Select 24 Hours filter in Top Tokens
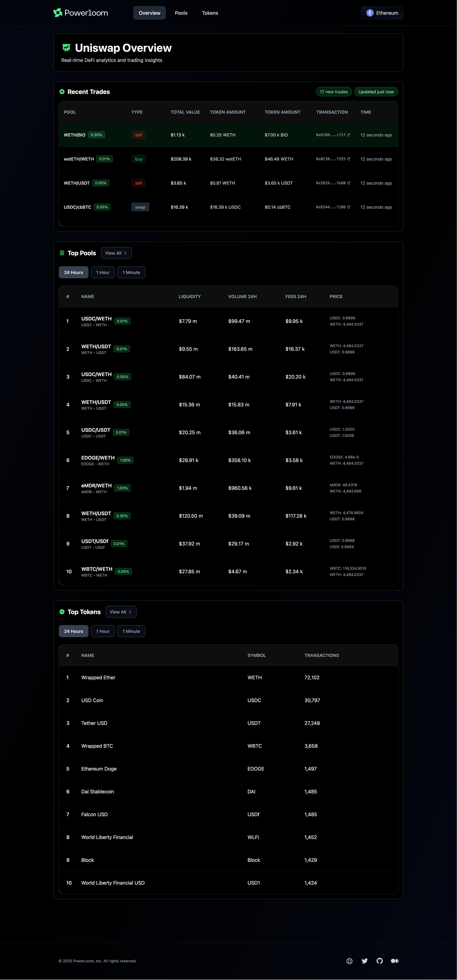 click(x=73, y=631)
